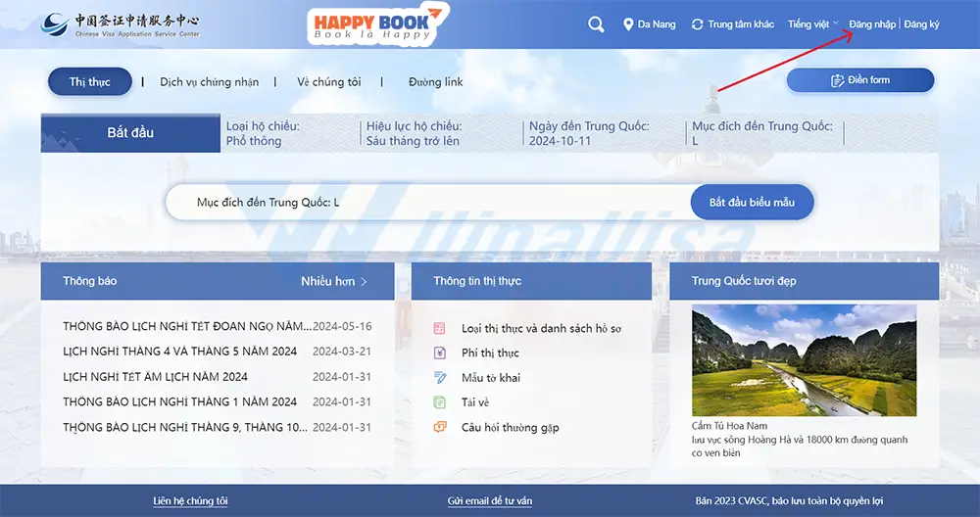Open the Tải về link

[x=475, y=402]
